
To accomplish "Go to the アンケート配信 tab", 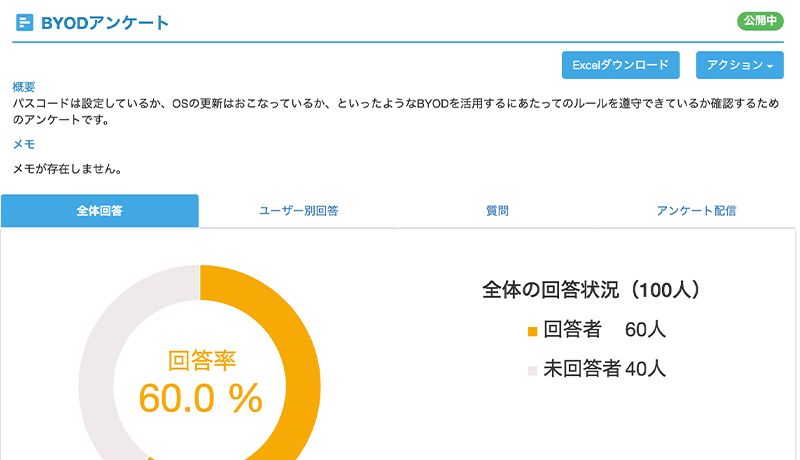I will point(696,211).
